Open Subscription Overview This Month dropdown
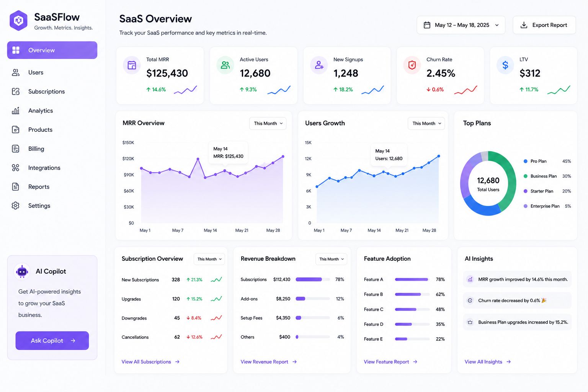The width and height of the screenshot is (588, 392). coord(209,259)
